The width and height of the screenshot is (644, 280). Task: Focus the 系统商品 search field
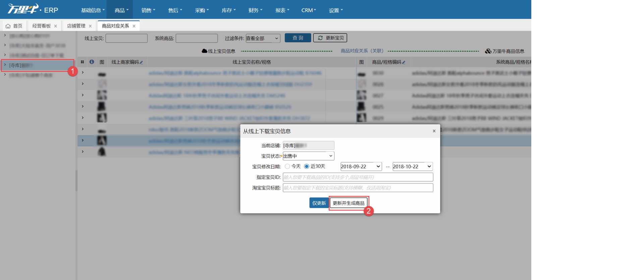pyautogui.click(x=197, y=38)
